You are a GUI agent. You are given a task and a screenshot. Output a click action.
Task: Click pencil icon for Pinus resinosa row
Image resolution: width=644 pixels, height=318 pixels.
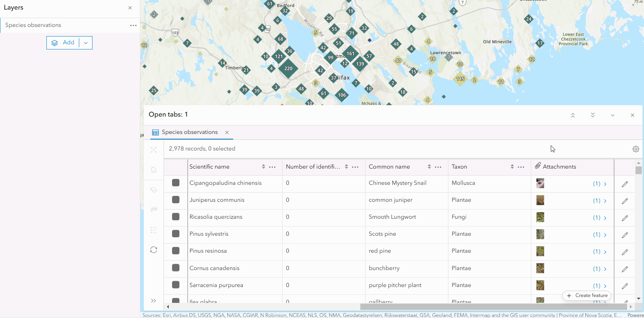tap(624, 252)
